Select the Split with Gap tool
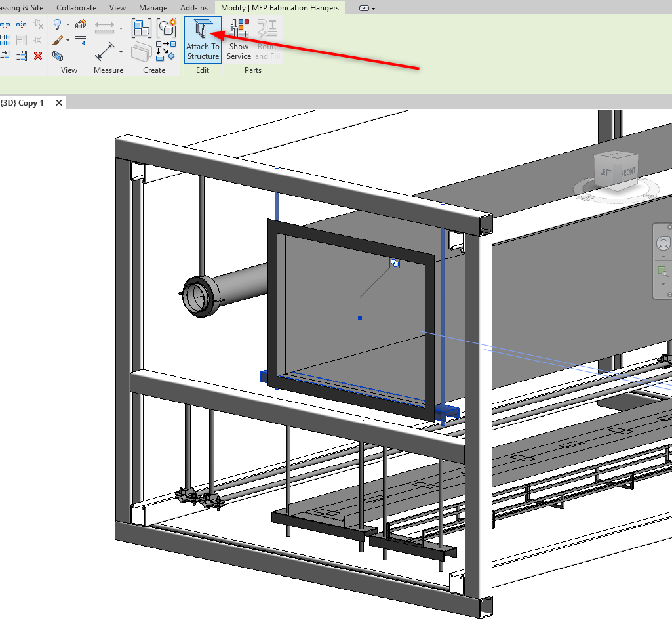Viewport: 672px width, 620px height. [21, 24]
